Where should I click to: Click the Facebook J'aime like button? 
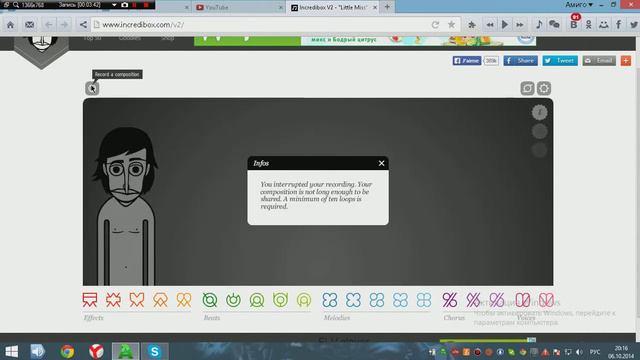pos(467,60)
